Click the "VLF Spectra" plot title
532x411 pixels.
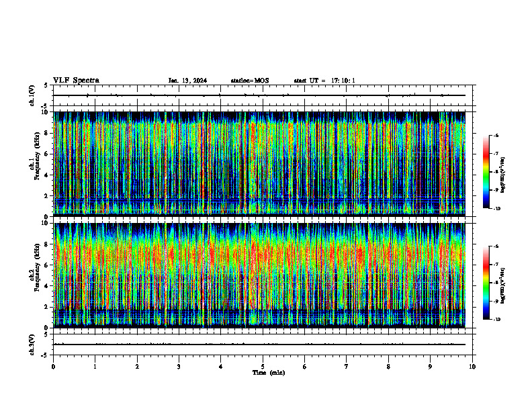(76, 81)
